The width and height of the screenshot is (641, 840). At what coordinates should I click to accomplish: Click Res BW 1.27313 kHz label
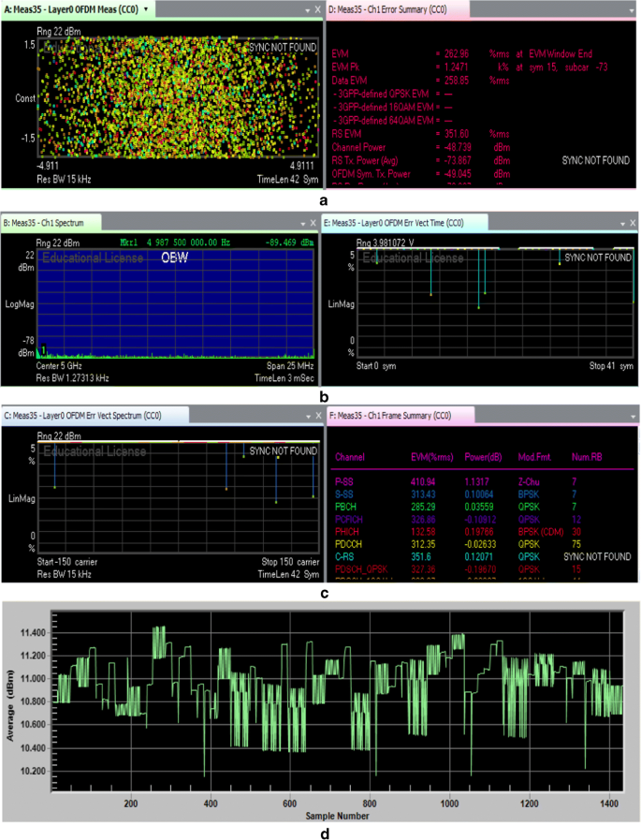[x=72, y=378]
